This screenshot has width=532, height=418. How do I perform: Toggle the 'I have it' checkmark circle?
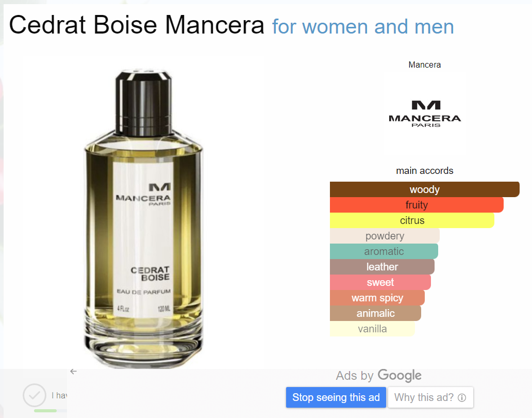tap(34, 395)
